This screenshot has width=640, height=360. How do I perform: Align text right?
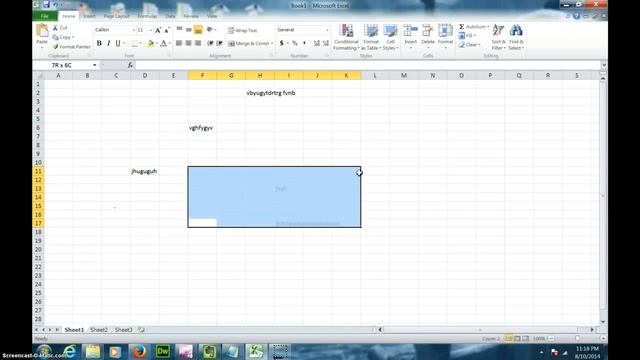click(x=198, y=43)
